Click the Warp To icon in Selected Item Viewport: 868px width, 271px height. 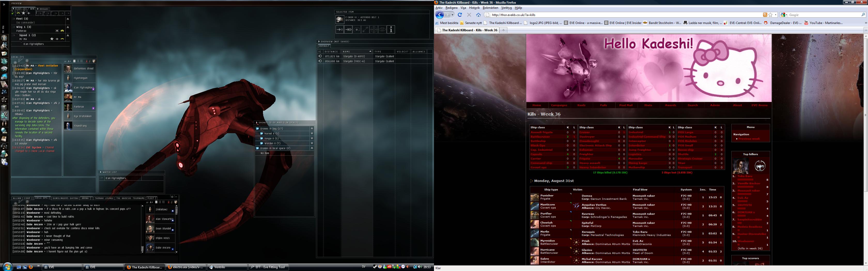[x=348, y=30]
